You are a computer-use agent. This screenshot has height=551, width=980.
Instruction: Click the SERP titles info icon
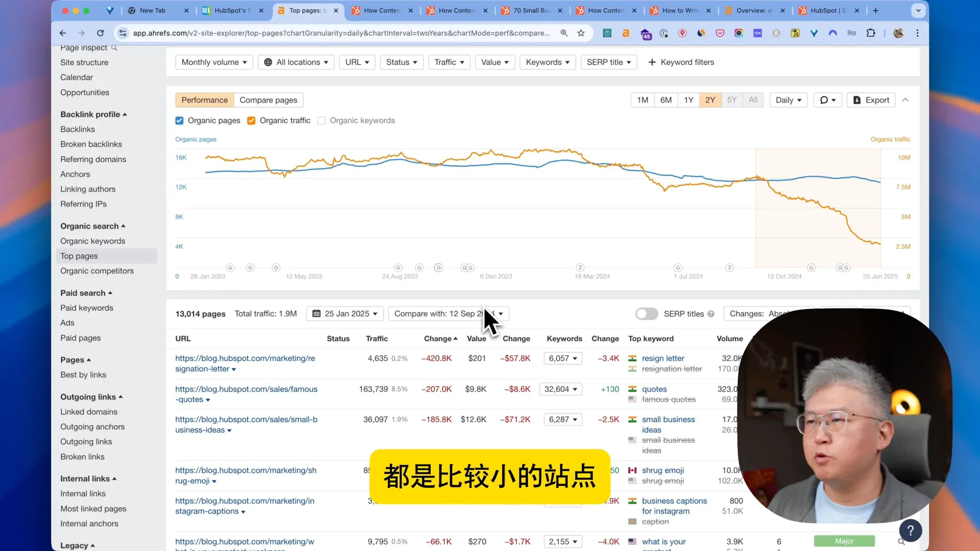point(711,314)
